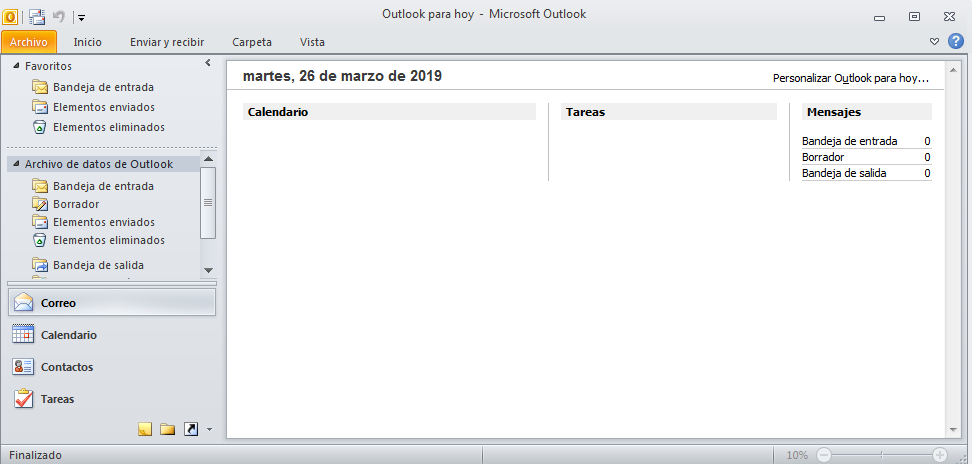
Task: Click the folder list scrollbar thumb
Action: click(208, 203)
